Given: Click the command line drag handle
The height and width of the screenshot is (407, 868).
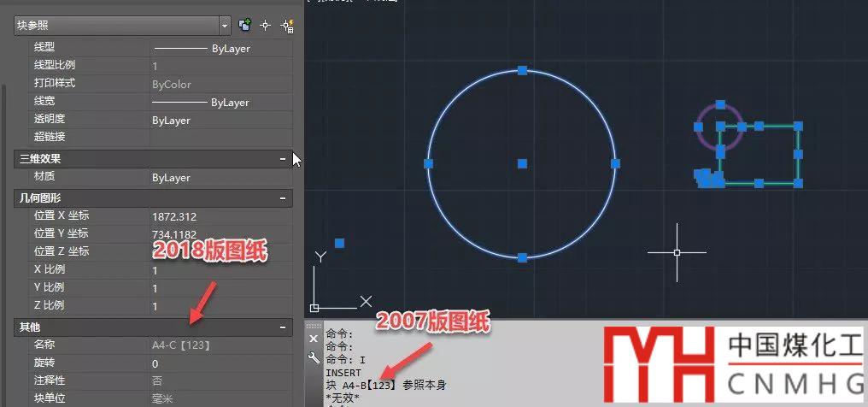Looking at the screenshot, I should click(314, 326).
